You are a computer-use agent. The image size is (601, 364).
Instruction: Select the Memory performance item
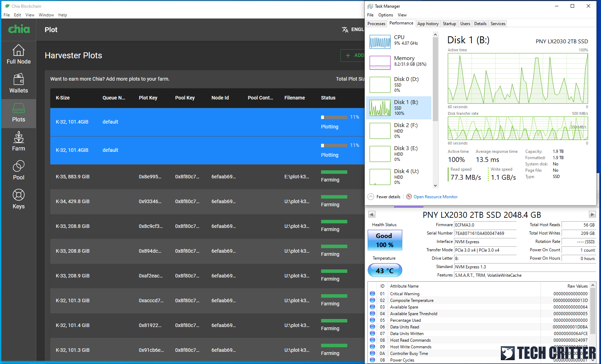point(399,62)
